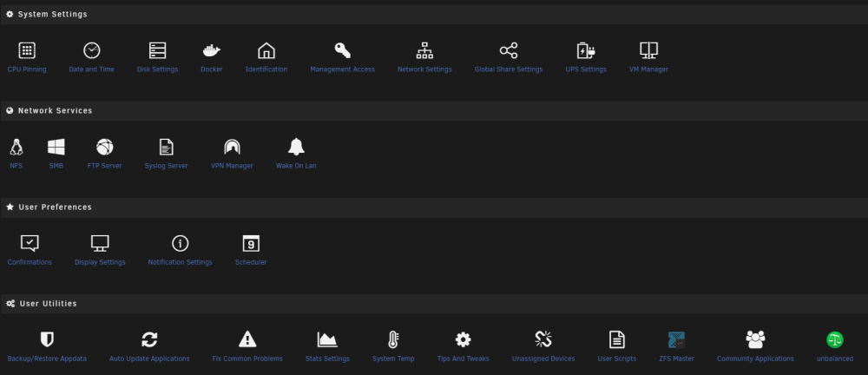Open the CPU Pinning settings icon
Image resolution: width=868 pixels, height=375 pixels.
point(27,50)
